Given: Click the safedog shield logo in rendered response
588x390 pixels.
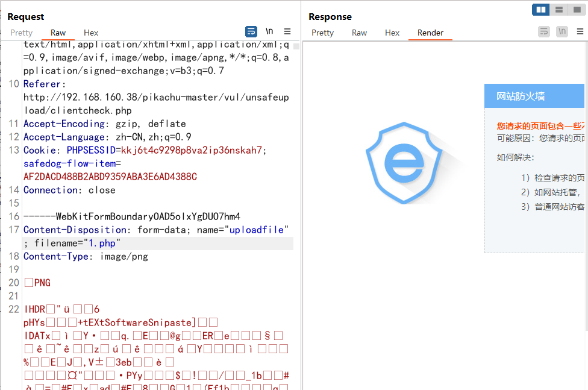Looking at the screenshot, I should point(404,163).
